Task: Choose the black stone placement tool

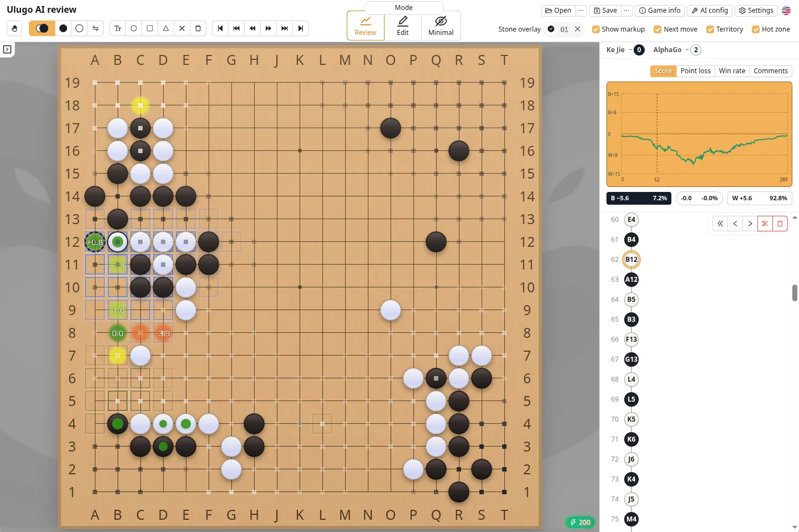Action: click(x=63, y=28)
